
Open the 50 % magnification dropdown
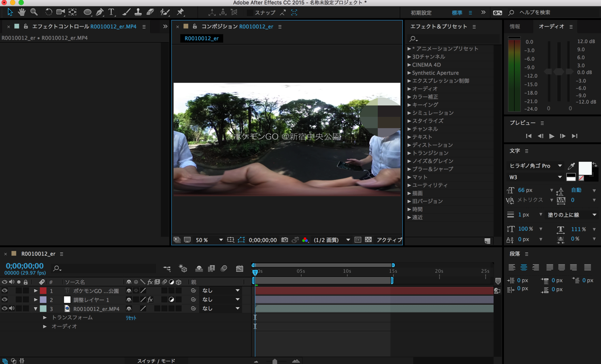tap(209, 240)
